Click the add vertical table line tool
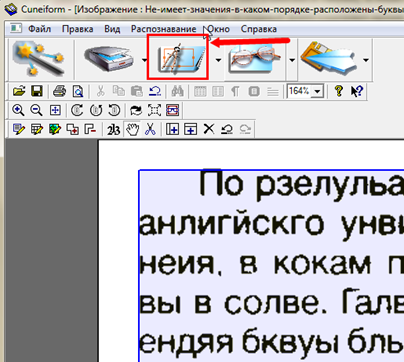Viewport: 404px width, 362px height. pyautogui.click(x=172, y=129)
